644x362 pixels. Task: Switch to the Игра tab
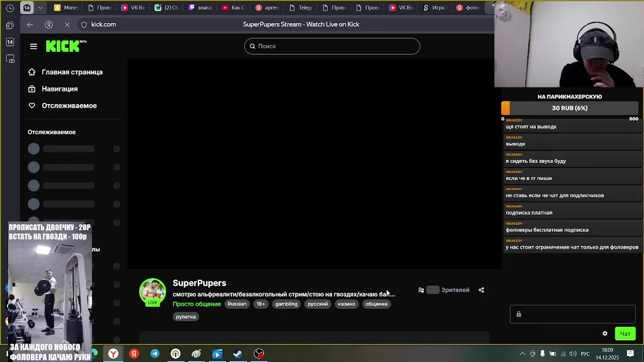pyautogui.click(x=435, y=8)
